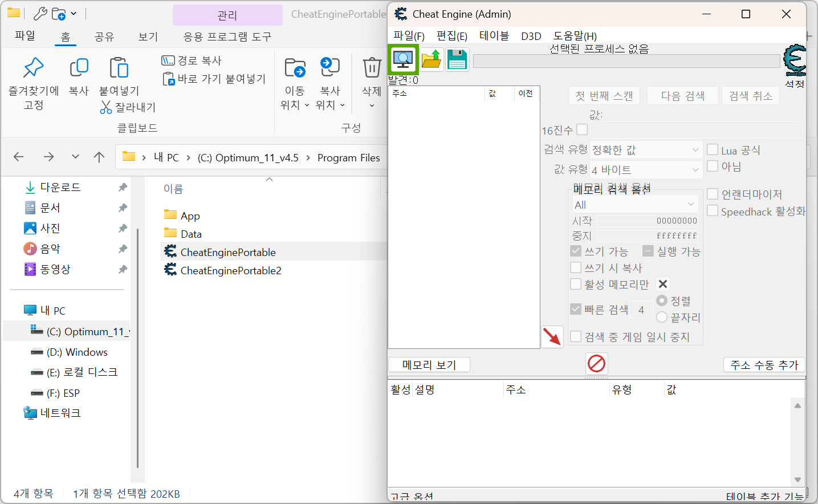Enable 활성 메모리만 checkbox

pos(576,284)
